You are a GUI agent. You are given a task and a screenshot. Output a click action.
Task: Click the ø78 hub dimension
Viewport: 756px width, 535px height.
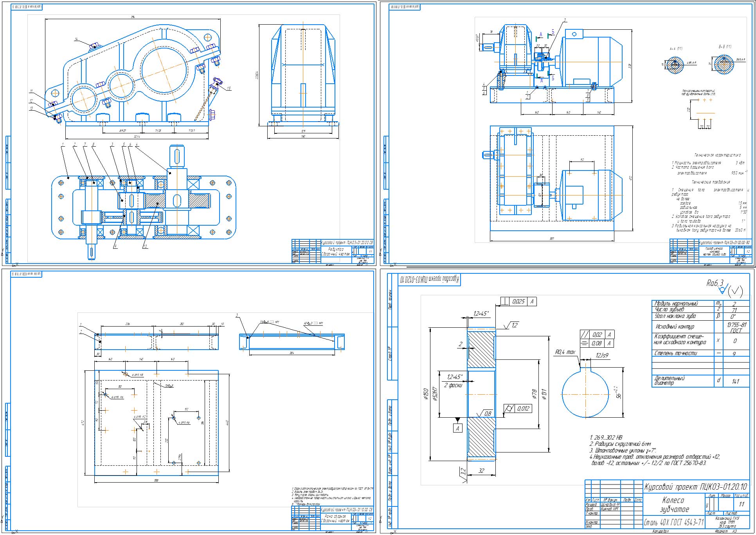point(534,394)
